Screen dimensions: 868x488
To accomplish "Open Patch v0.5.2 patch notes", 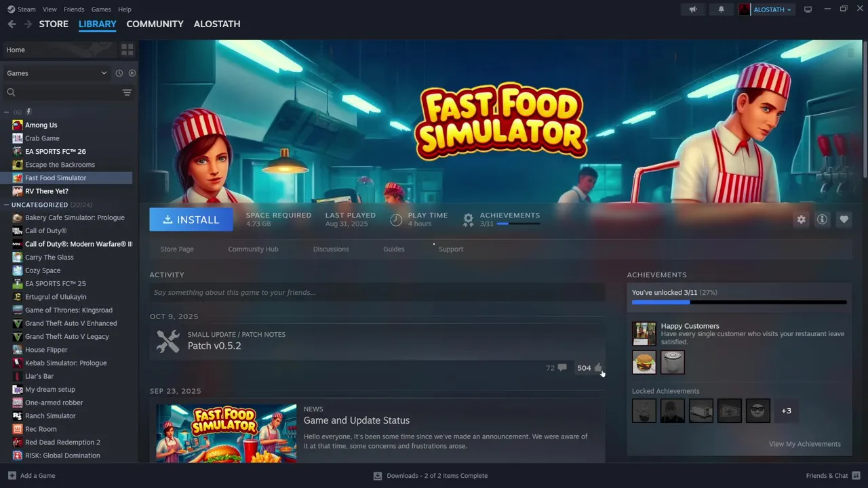I will point(214,346).
